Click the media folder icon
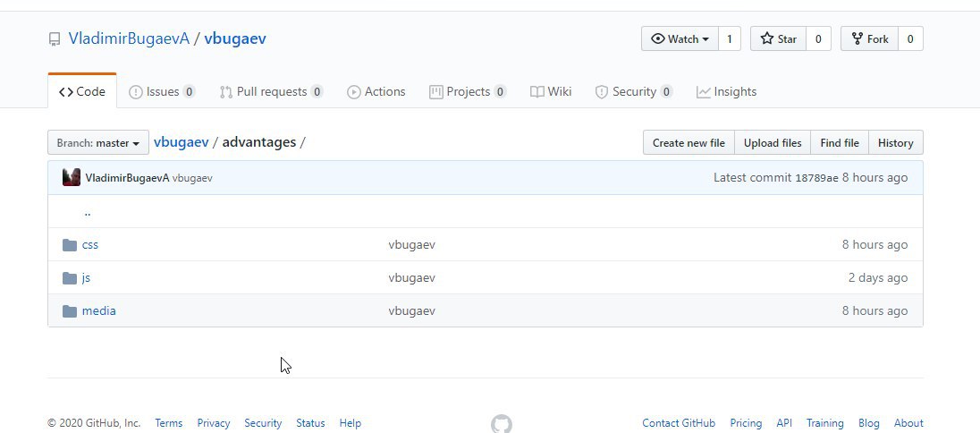980x433 pixels. pos(70,311)
